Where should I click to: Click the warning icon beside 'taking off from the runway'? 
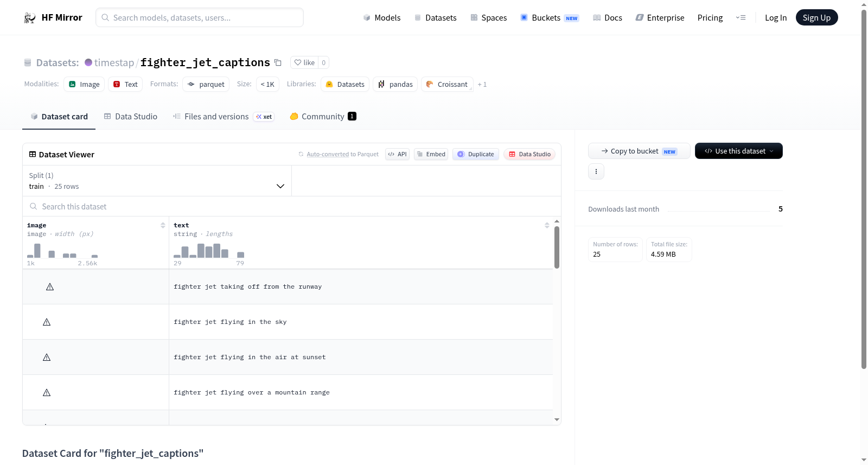[50, 286]
